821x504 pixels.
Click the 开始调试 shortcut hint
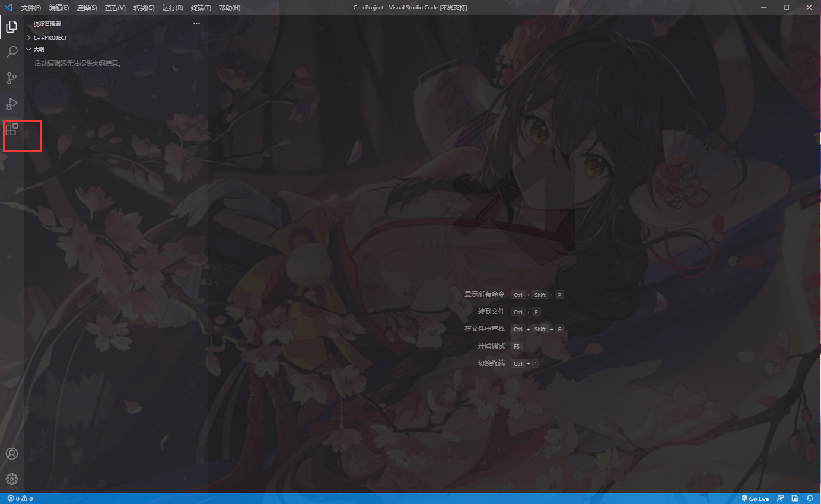[491, 346]
